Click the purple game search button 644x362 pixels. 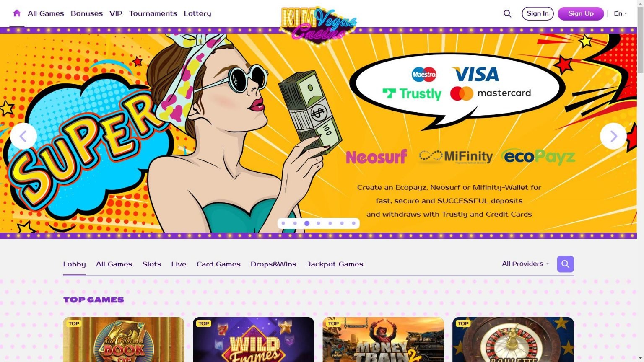(x=565, y=264)
